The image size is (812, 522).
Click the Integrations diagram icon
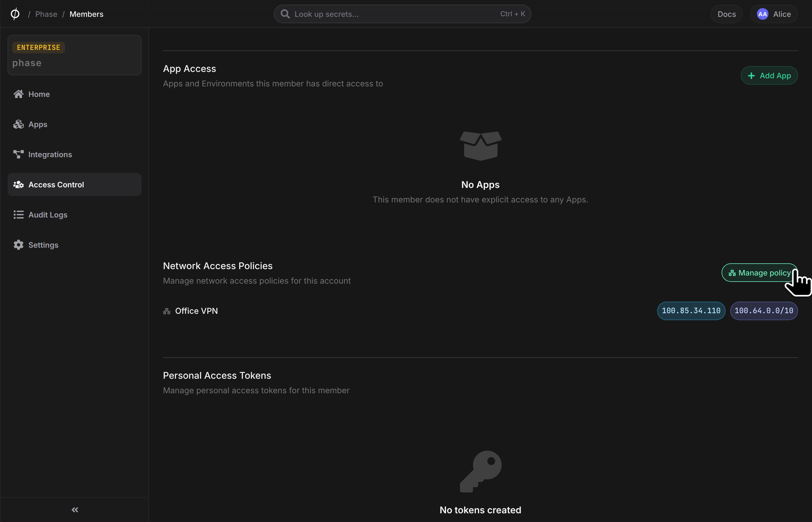pyautogui.click(x=18, y=154)
